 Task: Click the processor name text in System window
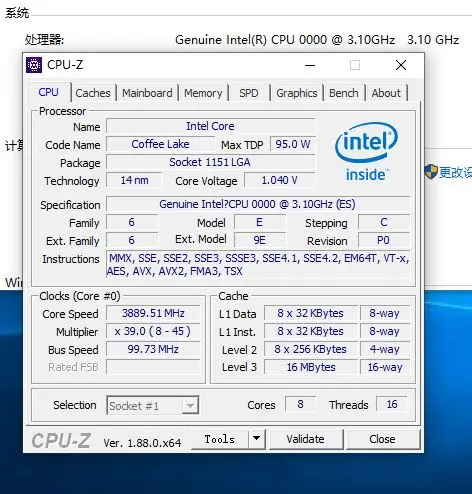pyautogui.click(x=285, y=40)
